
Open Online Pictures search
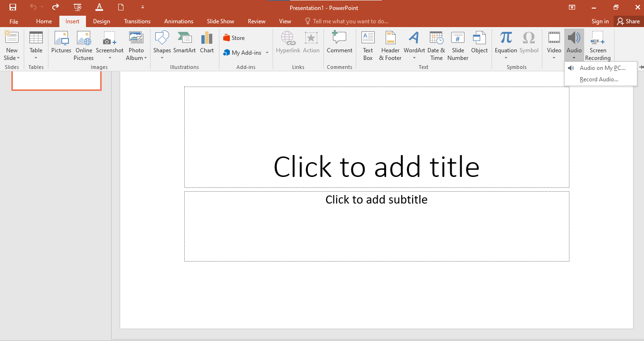(84, 46)
